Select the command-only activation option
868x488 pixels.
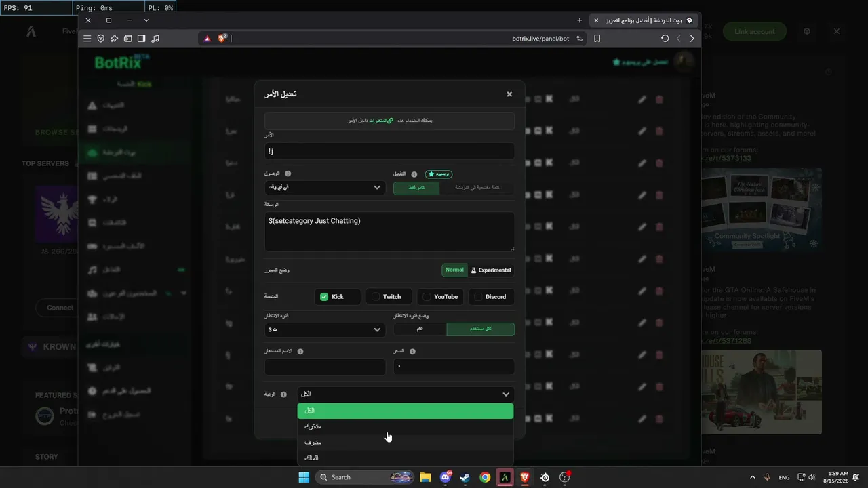(x=416, y=188)
